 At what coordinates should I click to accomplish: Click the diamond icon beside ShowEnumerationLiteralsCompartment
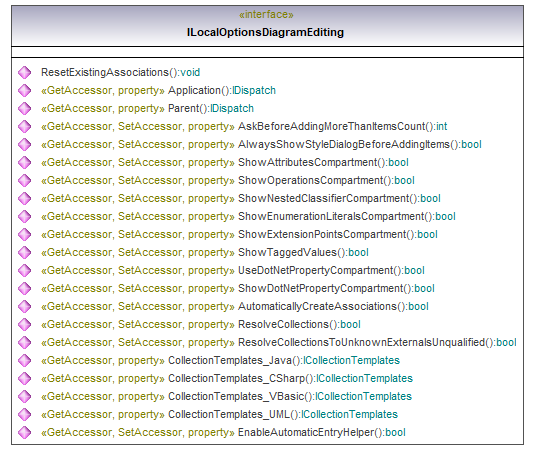25,216
